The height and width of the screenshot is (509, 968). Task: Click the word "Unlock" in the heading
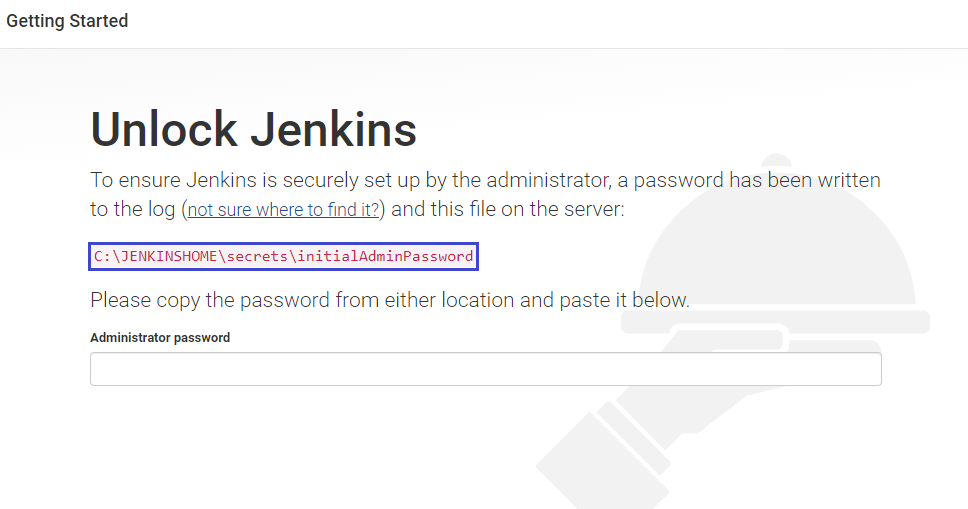point(164,129)
